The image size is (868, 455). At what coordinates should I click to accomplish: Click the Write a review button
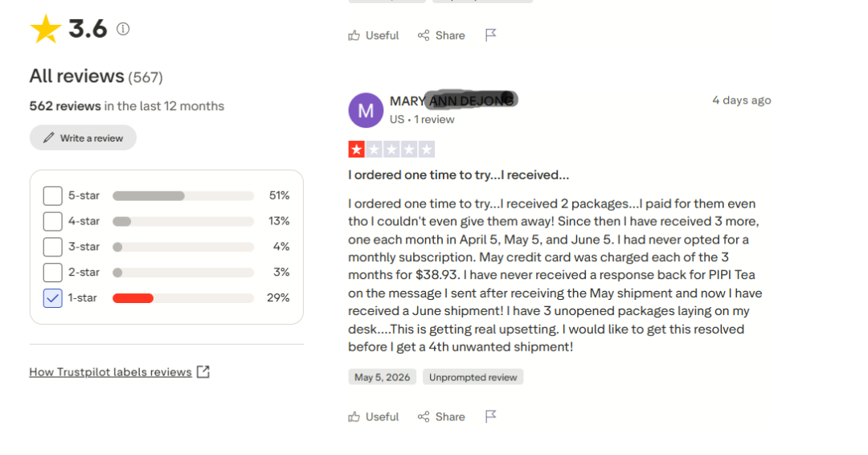83,137
